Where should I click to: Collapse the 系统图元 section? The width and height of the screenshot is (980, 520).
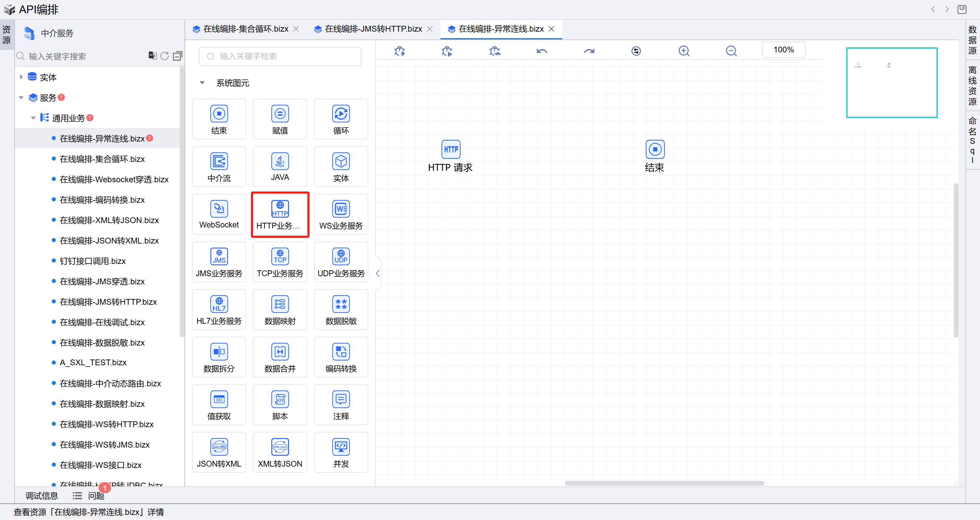click(202, 83)
